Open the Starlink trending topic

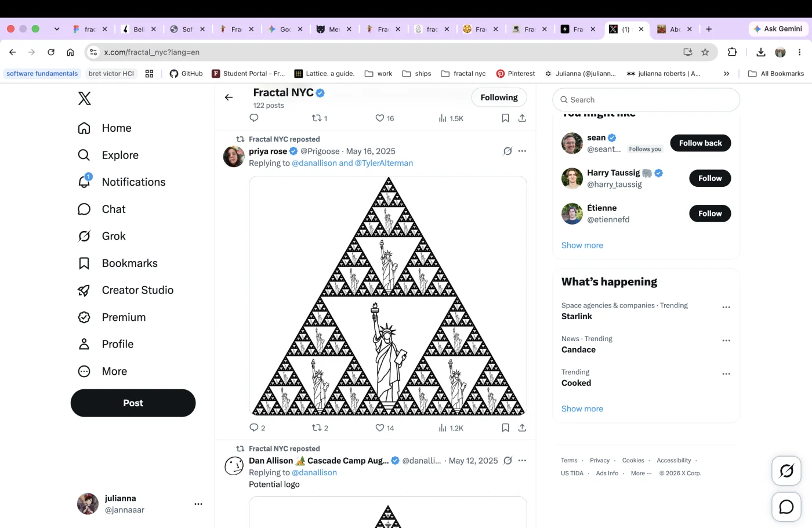coord(577,316)
